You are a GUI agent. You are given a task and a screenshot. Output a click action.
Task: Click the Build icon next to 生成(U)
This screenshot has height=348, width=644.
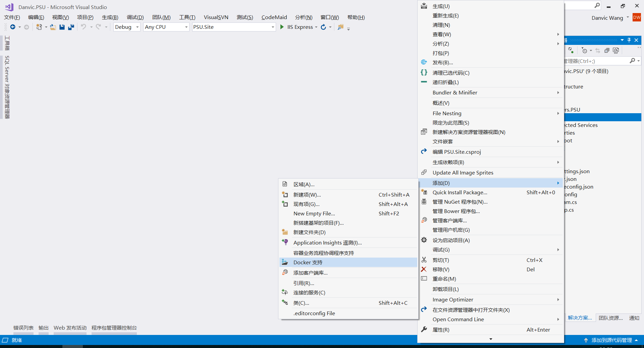click(x=424, y=6)
